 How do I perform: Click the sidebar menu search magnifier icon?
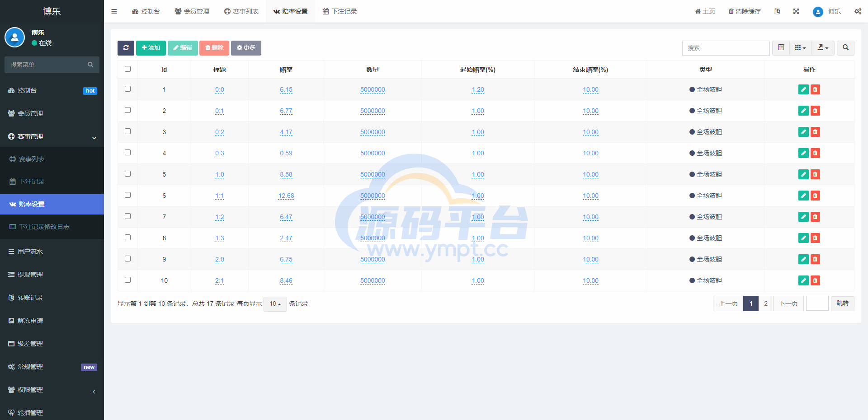pos(90,65)
